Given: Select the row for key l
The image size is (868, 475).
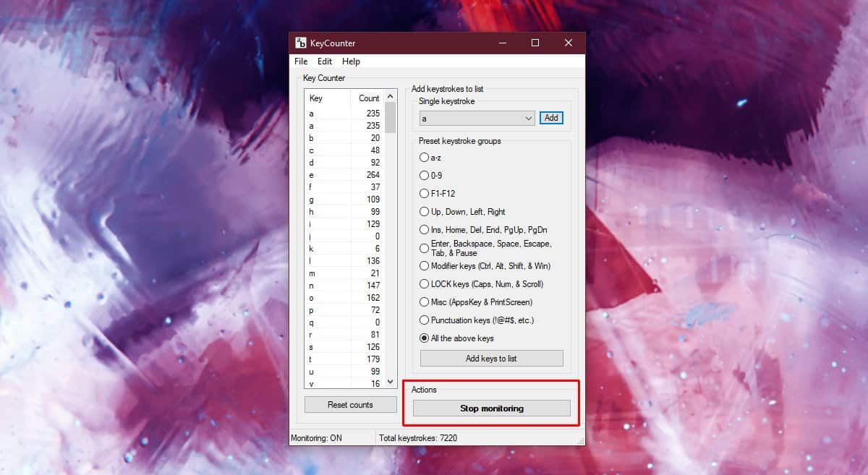Looking at the screenshot, I should [x=344, y=261].
